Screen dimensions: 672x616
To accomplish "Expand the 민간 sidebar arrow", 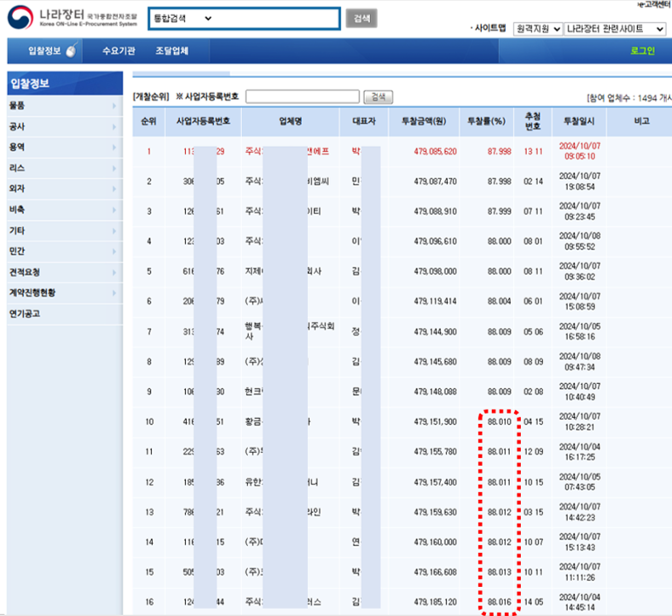I will (x=114, y=251).
